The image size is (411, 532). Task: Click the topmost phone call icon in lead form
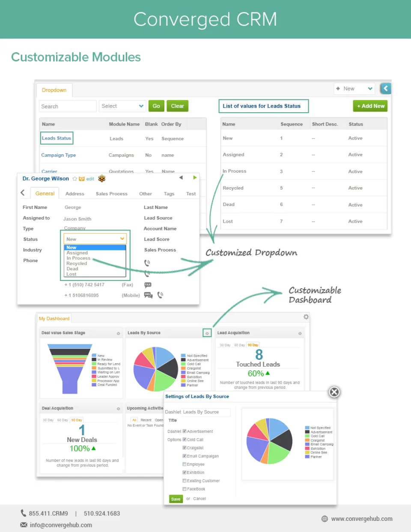147,263
